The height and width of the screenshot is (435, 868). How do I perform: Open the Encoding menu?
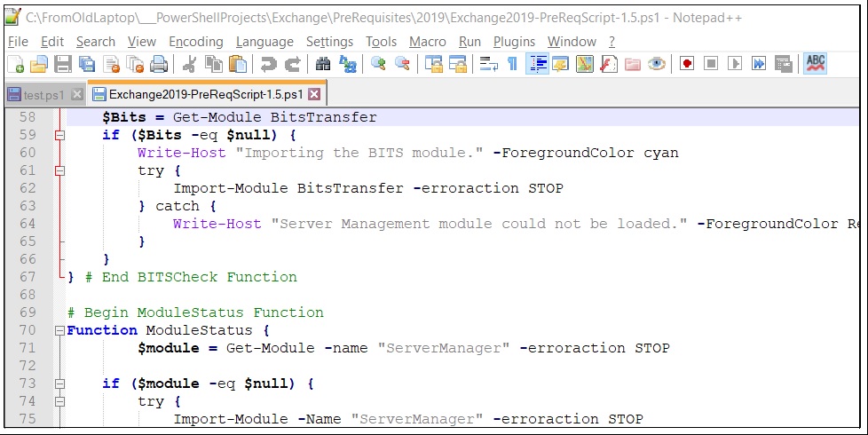coord(195,42)
